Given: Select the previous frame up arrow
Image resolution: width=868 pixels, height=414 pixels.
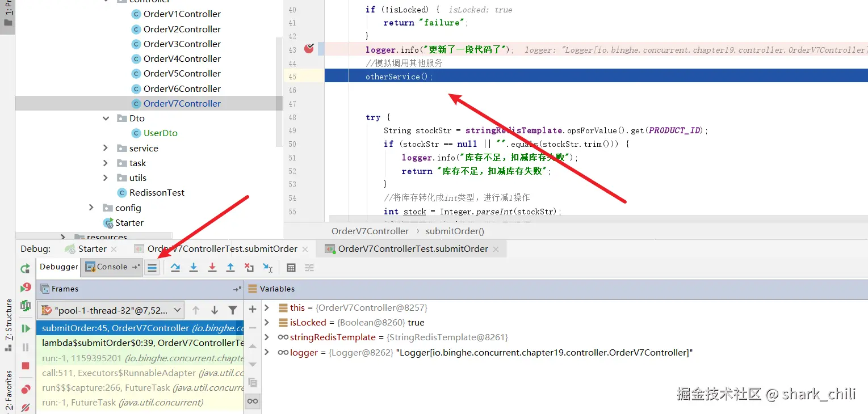Looking at the screenshot, I should coord(196,310).
